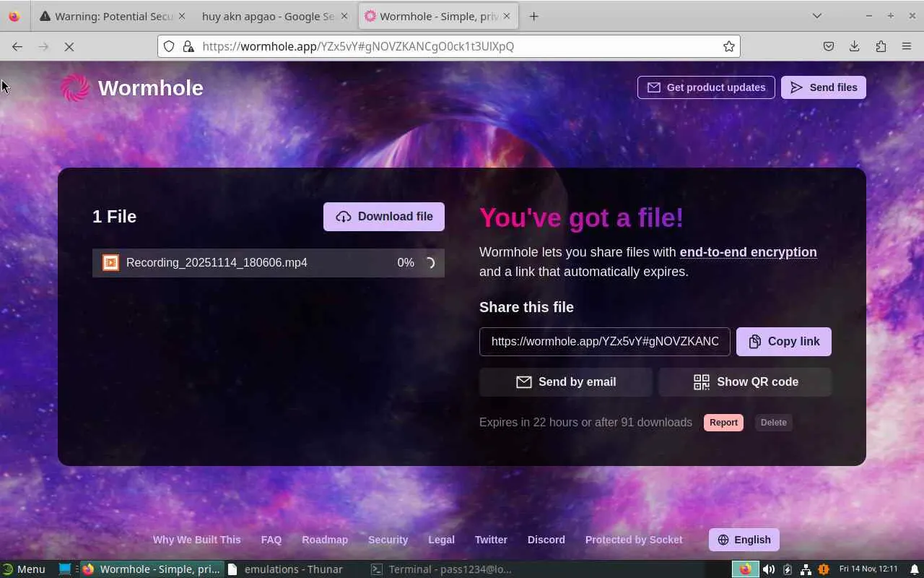Click the orange update notifier tray icon
924x578 pixels.
pyautogui.click(x=824, y=569)
